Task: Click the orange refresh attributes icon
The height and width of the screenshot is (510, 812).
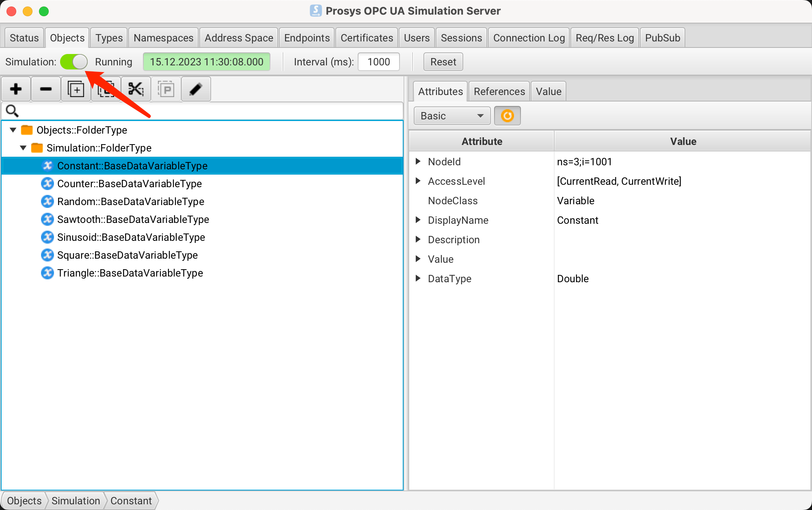Action: point(507,116)
